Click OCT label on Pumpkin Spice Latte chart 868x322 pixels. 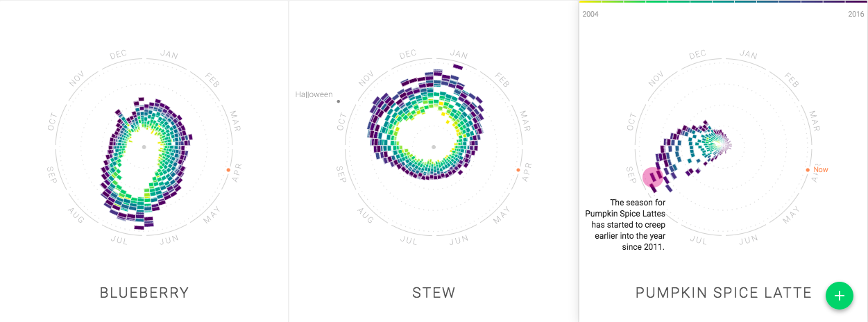tap(631, 121)
